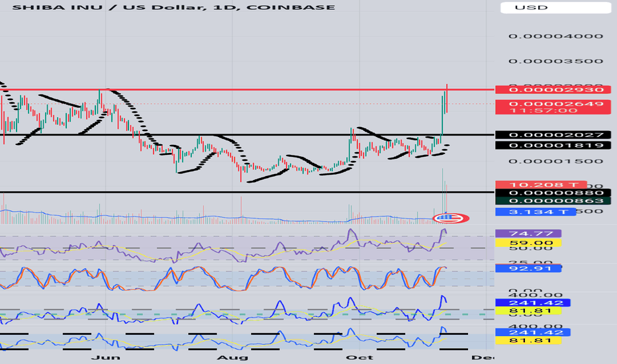Click the purple RSI value 74.77
Viewport: 617px width, 364px height.
[528, 234]
